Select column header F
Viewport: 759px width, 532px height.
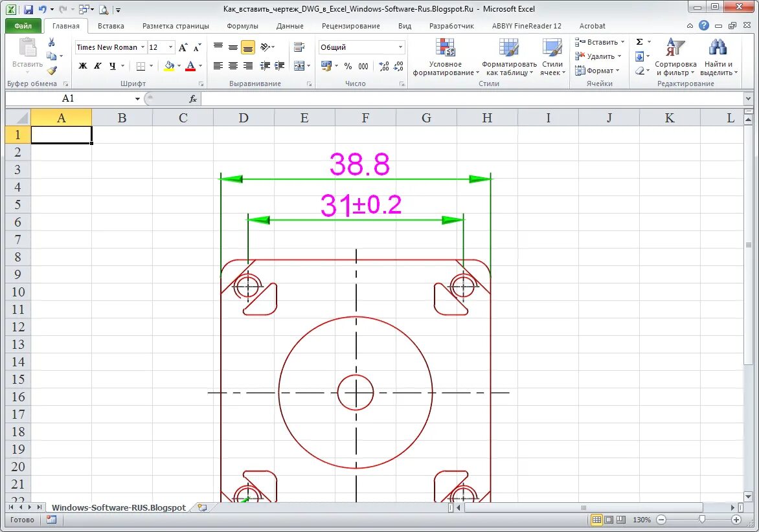[x=365, y=118]
